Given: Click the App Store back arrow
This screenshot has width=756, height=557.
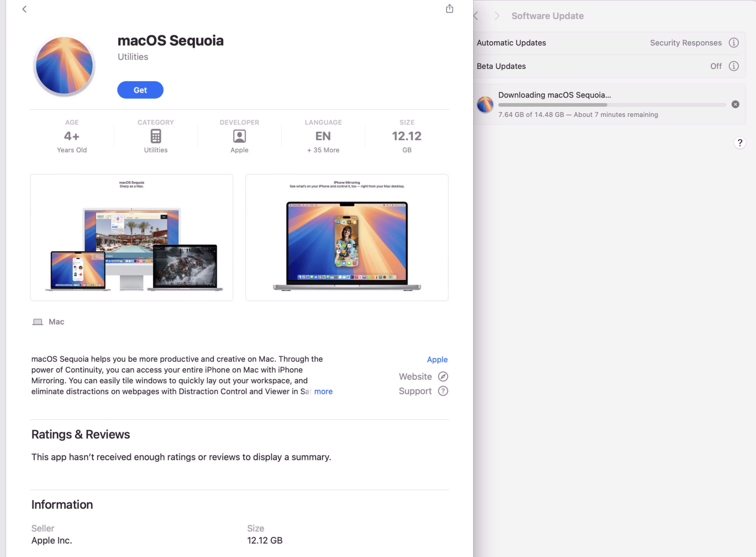Looking at the screenshot, I should (x=24, y=9).
